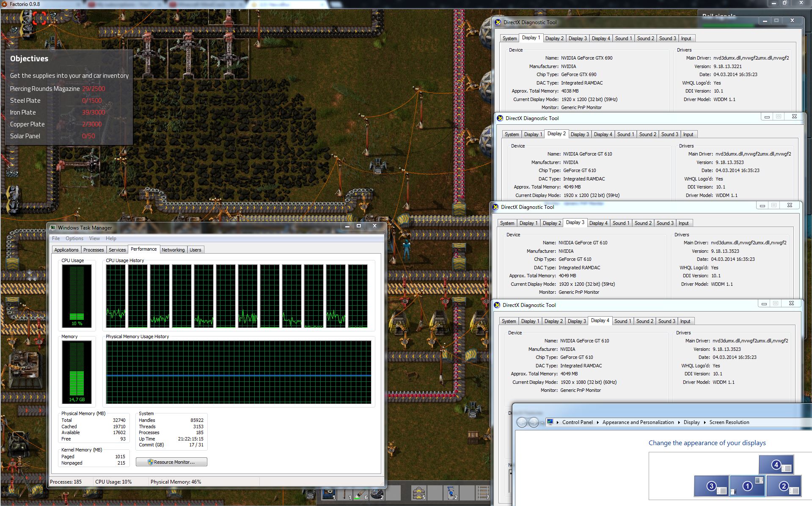Switch to Users tab in Task Manager

[x=195, y=250]
